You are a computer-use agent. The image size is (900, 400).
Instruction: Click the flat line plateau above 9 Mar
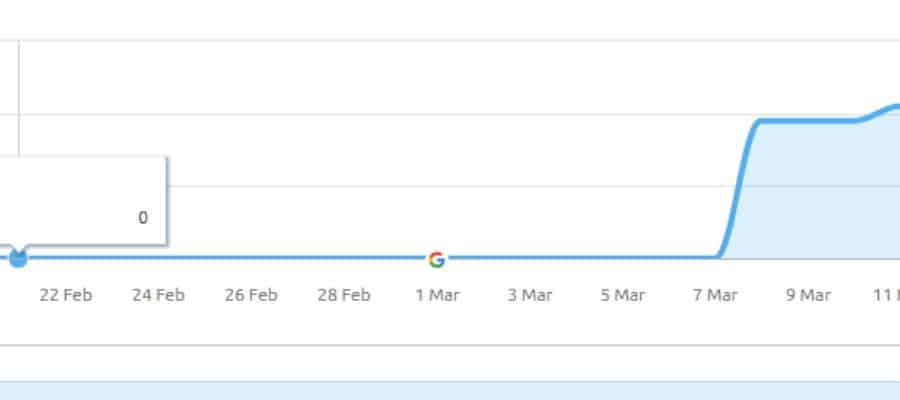[806, 121]
